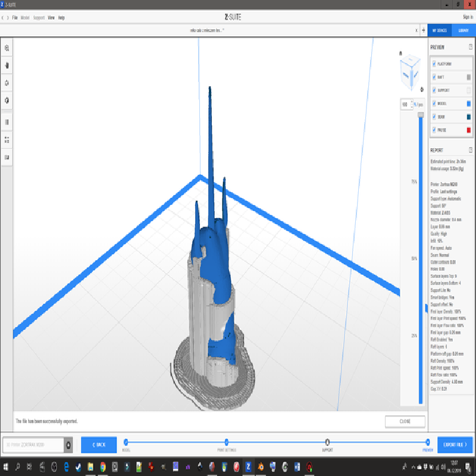Image resolution: width=476 pixels, height=476 pixels.
Task: Click the pause icon in left toolbar
Action: coord(7,122)
